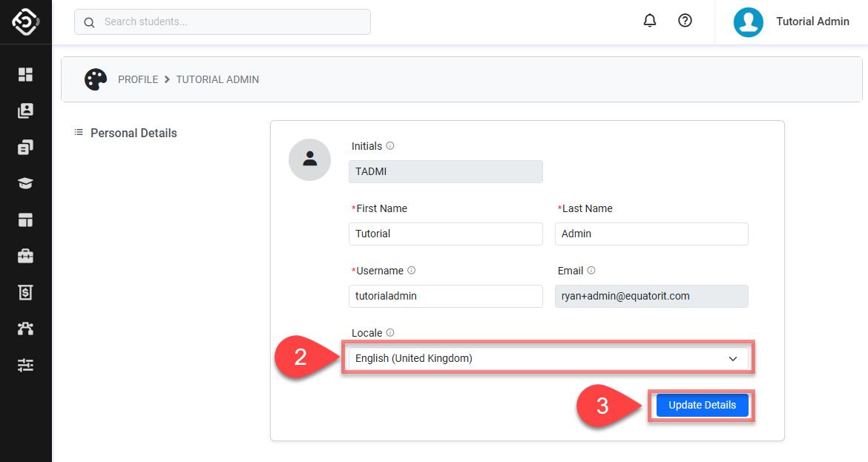Click the sliders settings icon in sidebar
The height and width of the screenshot is (462, 868).
click(26, 365)
